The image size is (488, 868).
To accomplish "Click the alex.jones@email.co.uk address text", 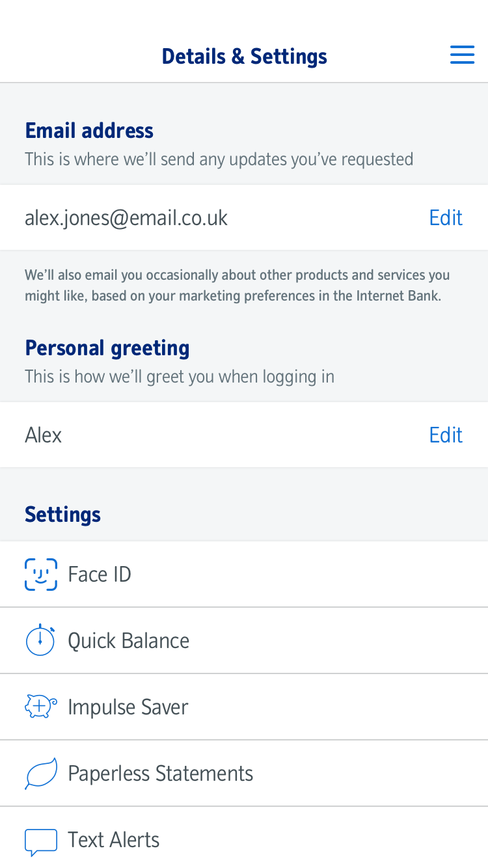I will coord(126,217).
